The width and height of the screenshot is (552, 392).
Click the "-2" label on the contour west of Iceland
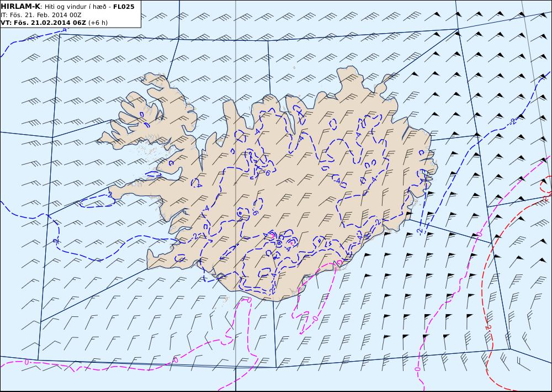[x=55, y=241]
